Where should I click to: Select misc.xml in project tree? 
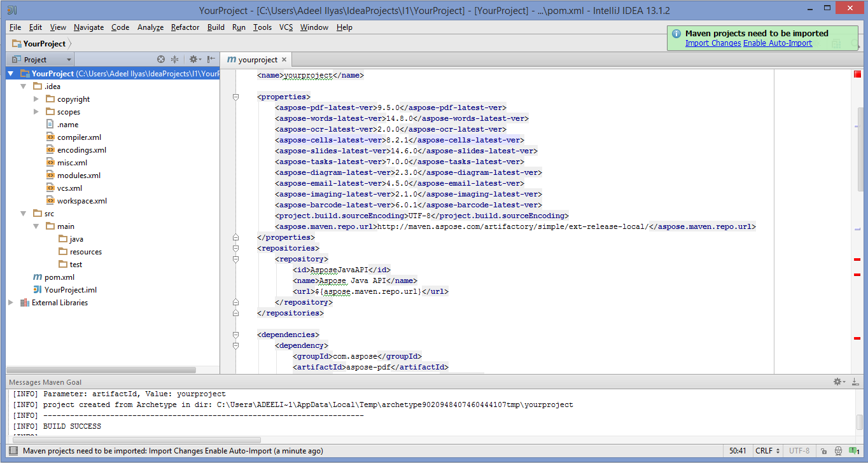point(72,163)
